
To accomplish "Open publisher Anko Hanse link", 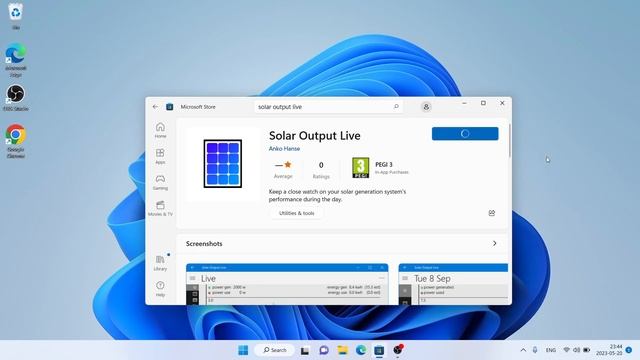I will pyautogui.click(x=284, y=149).
